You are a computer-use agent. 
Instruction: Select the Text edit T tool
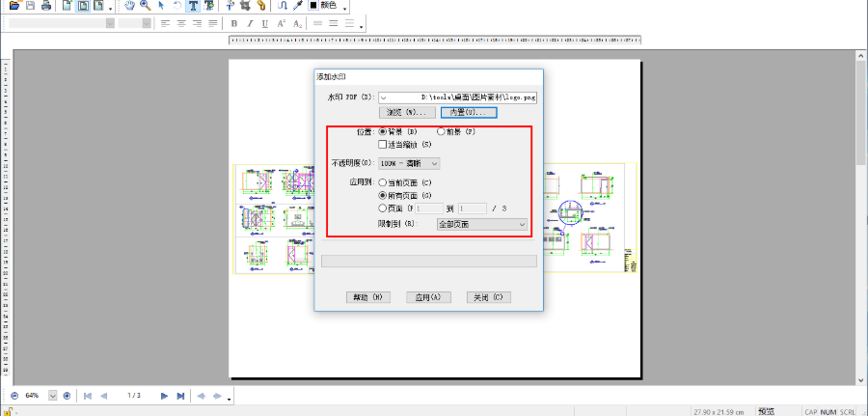point(193,6)
